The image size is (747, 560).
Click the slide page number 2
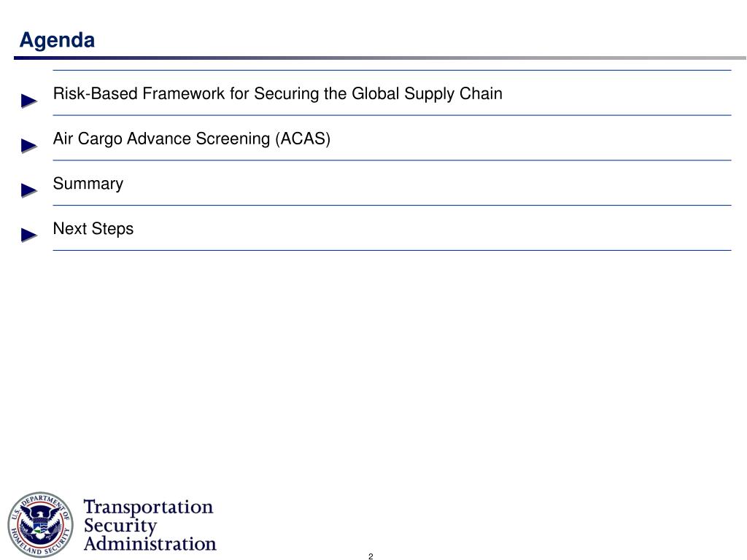371,556
